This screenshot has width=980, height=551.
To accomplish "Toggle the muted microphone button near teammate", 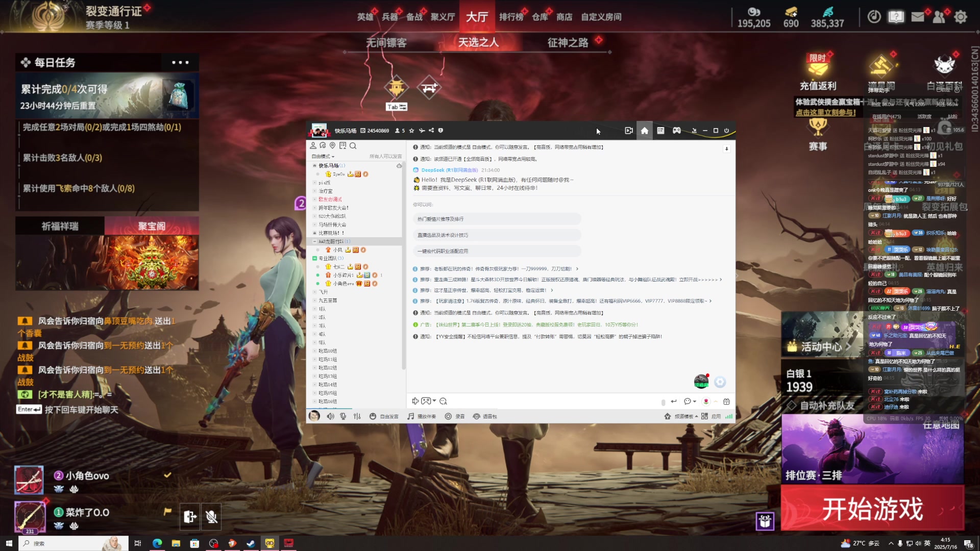I will (211, 517).
